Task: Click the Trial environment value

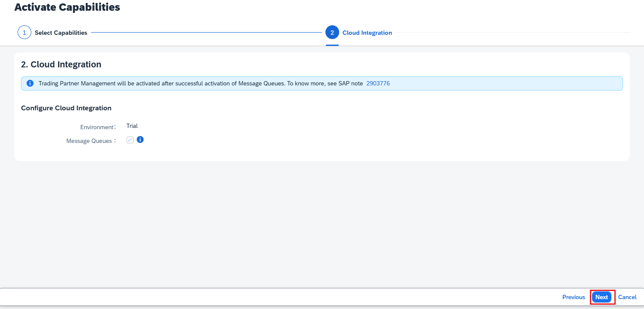Action: coord(132,126)
